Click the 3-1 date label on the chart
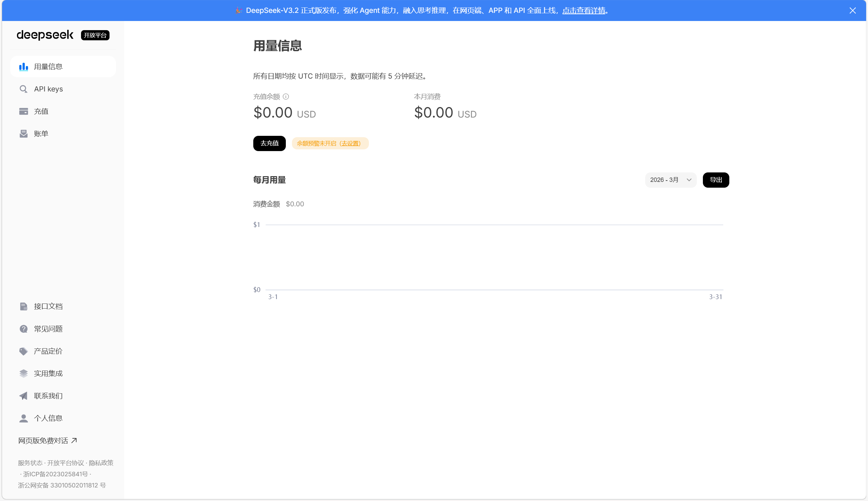Viewport: 868px width, 501px height. [273, 297]
